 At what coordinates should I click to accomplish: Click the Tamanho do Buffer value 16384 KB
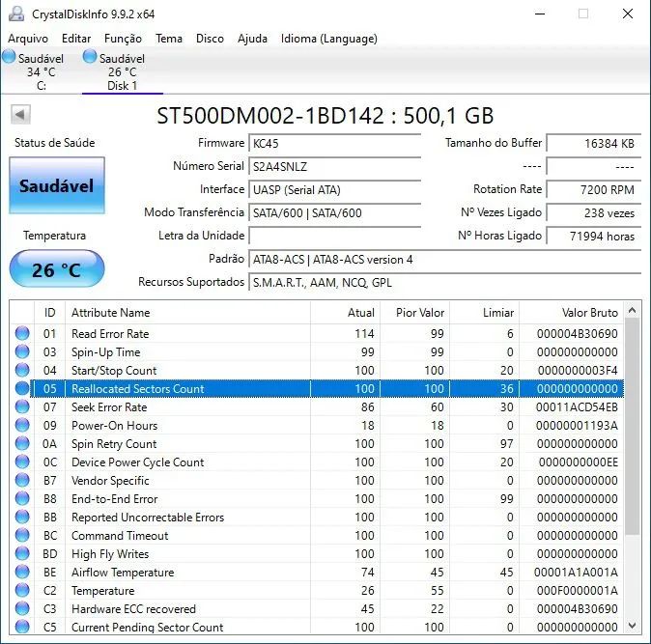[594, 144]
